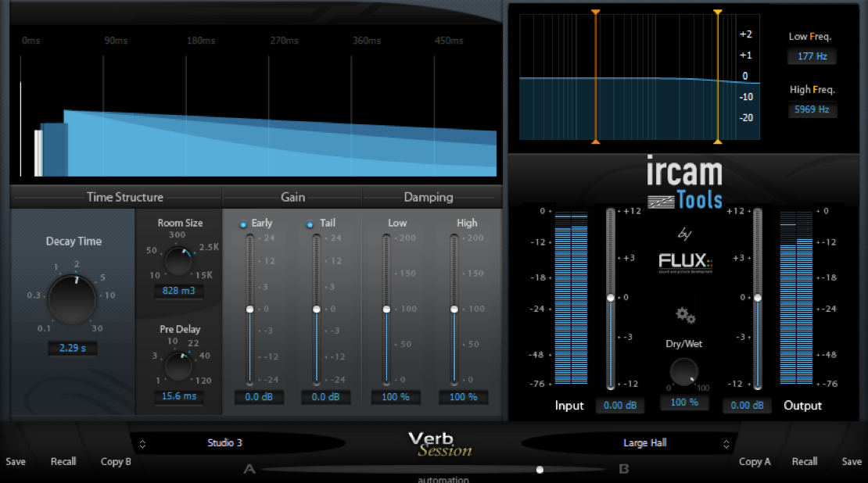Click the Recall button near Copy B
Screen dimensions: 868x483
pyautogui.click(x=63, y=462)
